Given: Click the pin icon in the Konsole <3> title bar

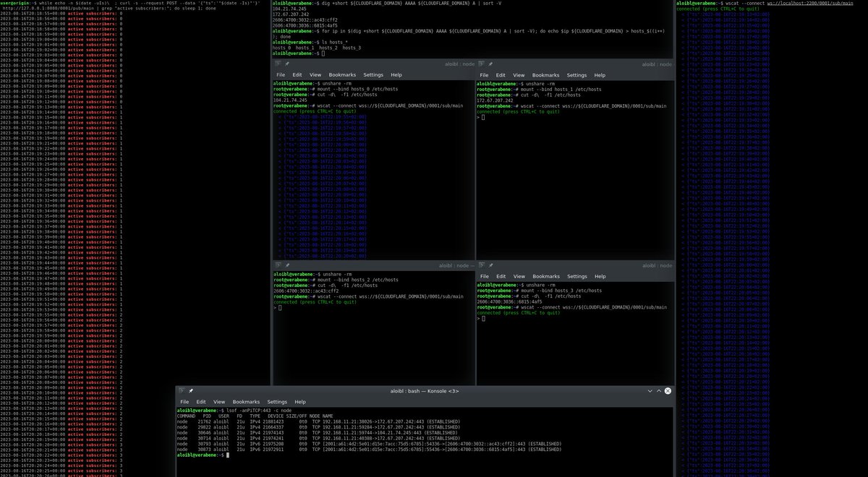Looking at the screenshot, I should [x=191, y=390].
